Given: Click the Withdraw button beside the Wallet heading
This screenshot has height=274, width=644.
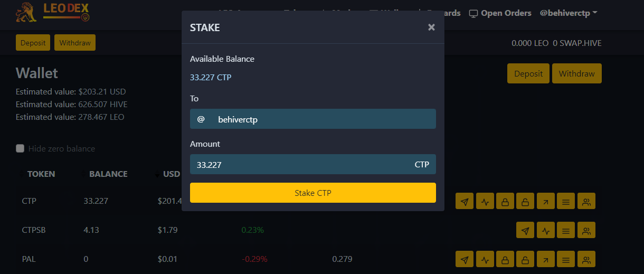Looking at the screenshot, I should tap(576, 73).
